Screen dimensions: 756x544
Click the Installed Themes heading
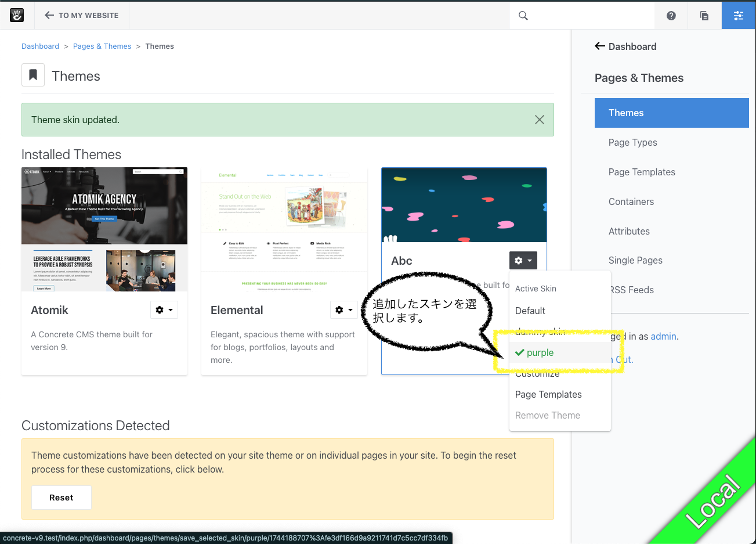click(71, 154)
